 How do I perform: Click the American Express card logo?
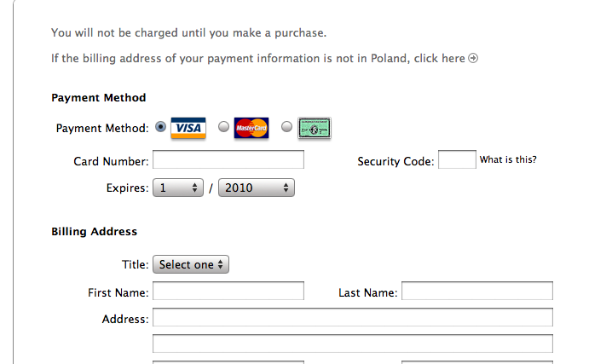315,128
